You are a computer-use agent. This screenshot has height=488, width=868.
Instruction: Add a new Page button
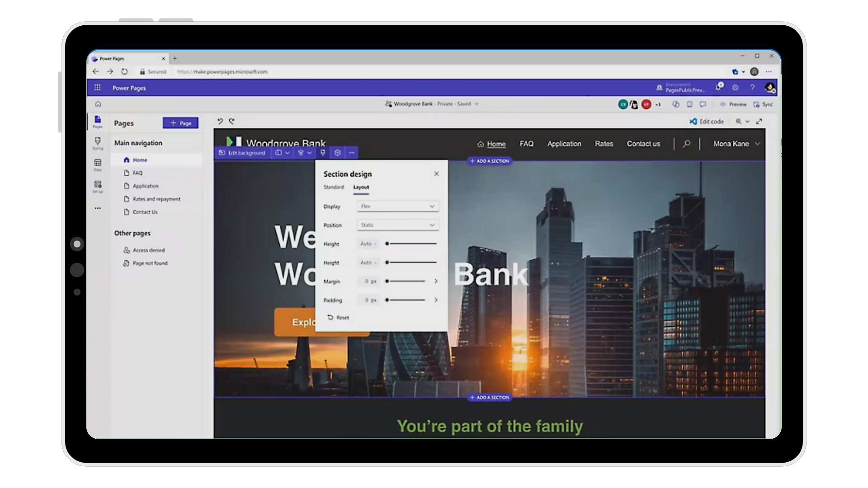180,123
